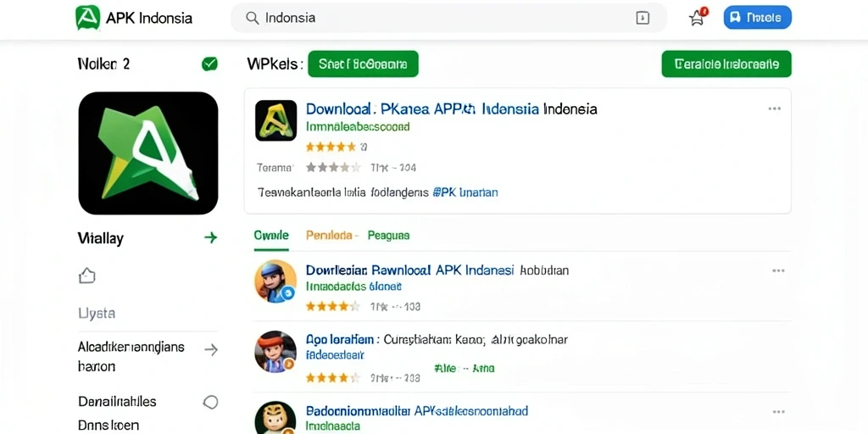Viewport: 868px width, 434px height.
Task: Open the bottom row yellow character icon
Action: tap(275, 418)
